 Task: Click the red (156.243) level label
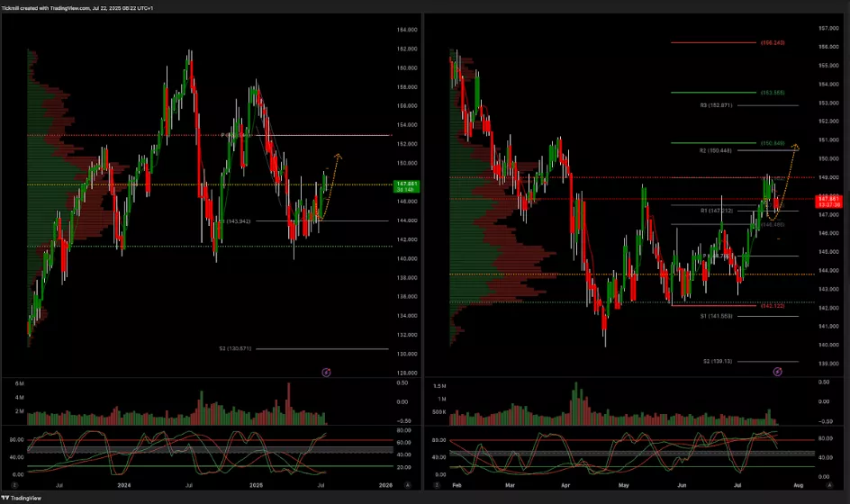point(772,42)
